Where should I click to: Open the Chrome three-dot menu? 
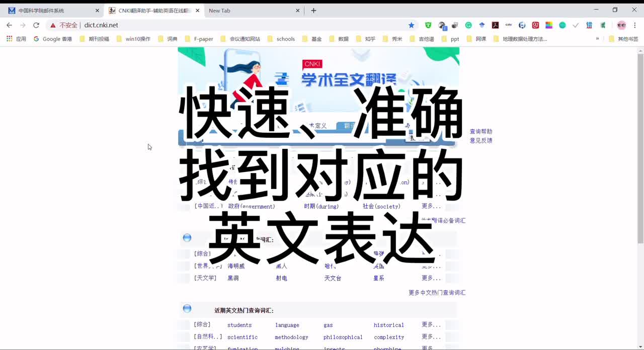pos(635,25)
